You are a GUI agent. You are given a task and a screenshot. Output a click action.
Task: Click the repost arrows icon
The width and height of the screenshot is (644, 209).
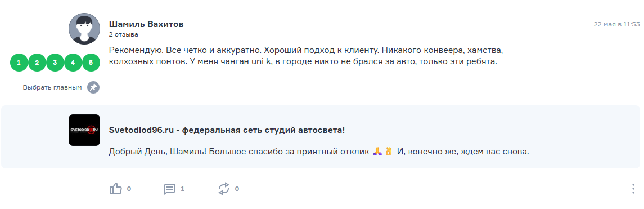pos(224,189)
